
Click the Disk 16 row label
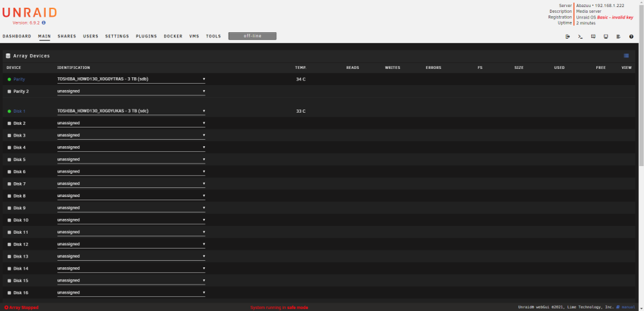coord(21,292)
